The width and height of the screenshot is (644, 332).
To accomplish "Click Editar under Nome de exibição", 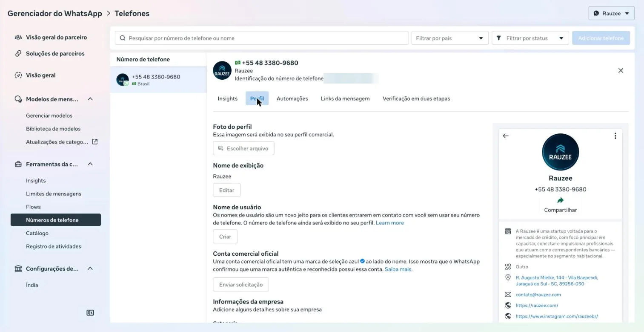I will pos(227,190).
